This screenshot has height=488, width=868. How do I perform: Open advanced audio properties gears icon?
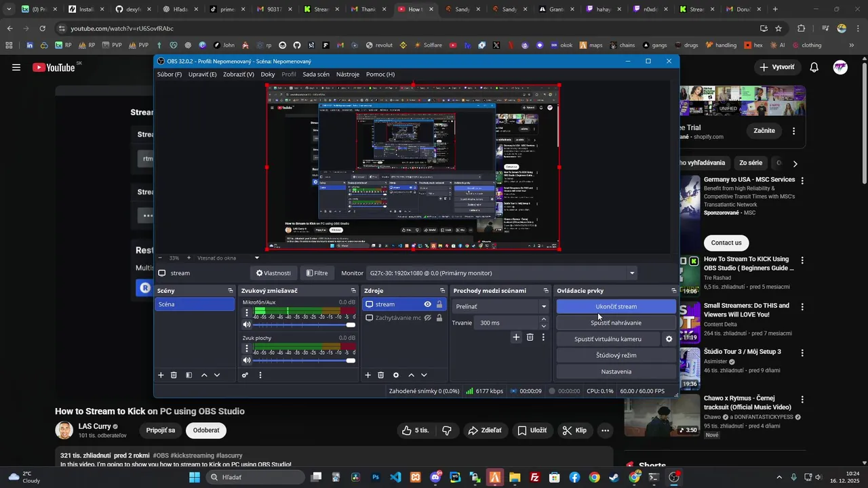pos(245,375)
